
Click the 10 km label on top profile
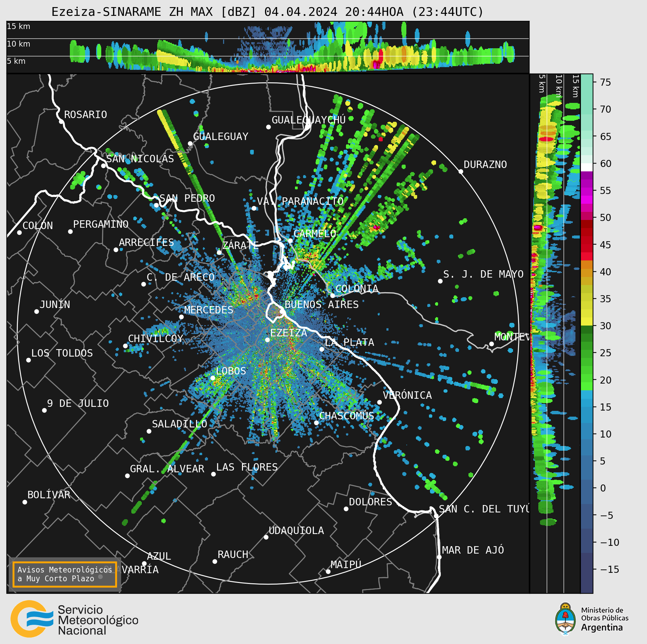pos(19,44)
